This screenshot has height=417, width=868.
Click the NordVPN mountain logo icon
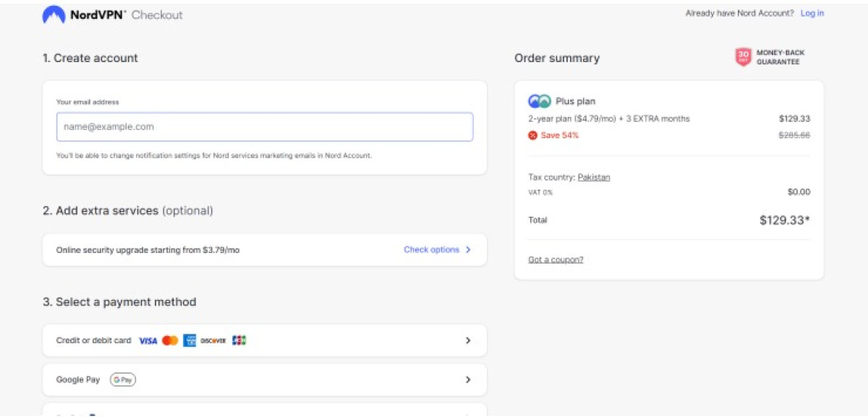pyautogui.click(x=54, y=14)
